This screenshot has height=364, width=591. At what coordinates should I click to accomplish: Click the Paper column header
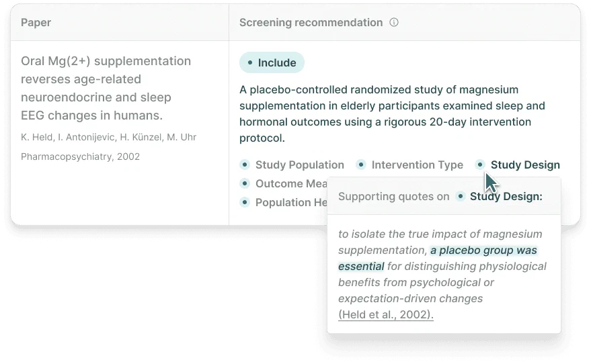point(36,23)
